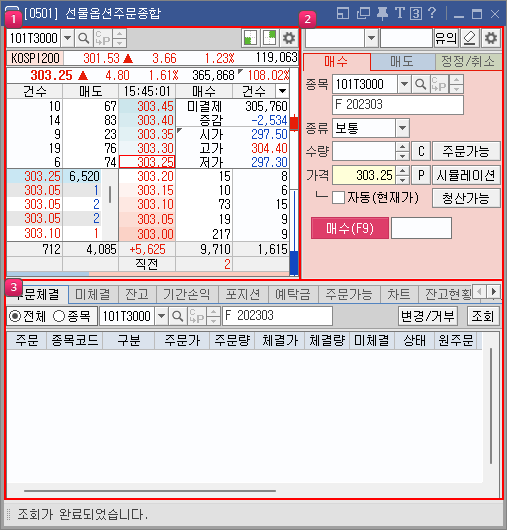Open help question mark icon in title bar
The height and width of the screenshot is (530, 507).
pyautogui.click(x=432, y=13)
